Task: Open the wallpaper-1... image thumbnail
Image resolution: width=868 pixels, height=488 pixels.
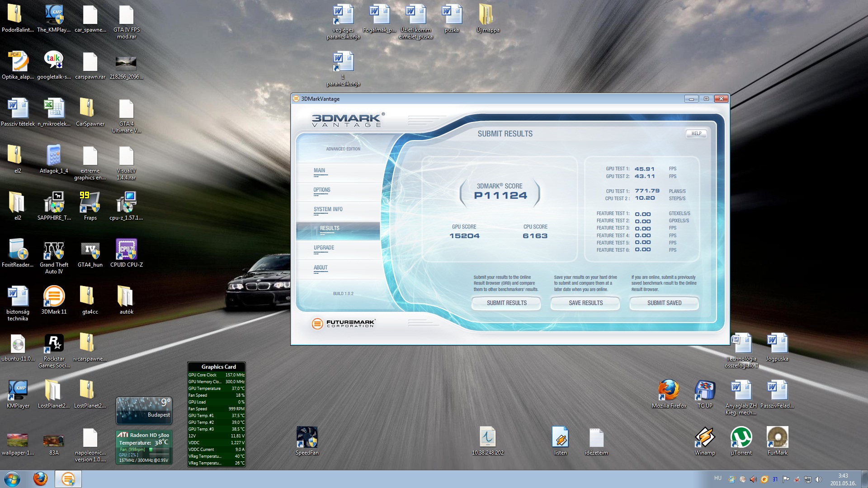Action: [18, 444]
